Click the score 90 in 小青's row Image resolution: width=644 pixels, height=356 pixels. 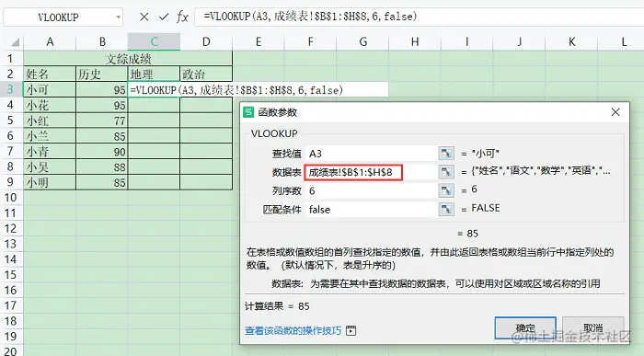[x=102, y=152]
